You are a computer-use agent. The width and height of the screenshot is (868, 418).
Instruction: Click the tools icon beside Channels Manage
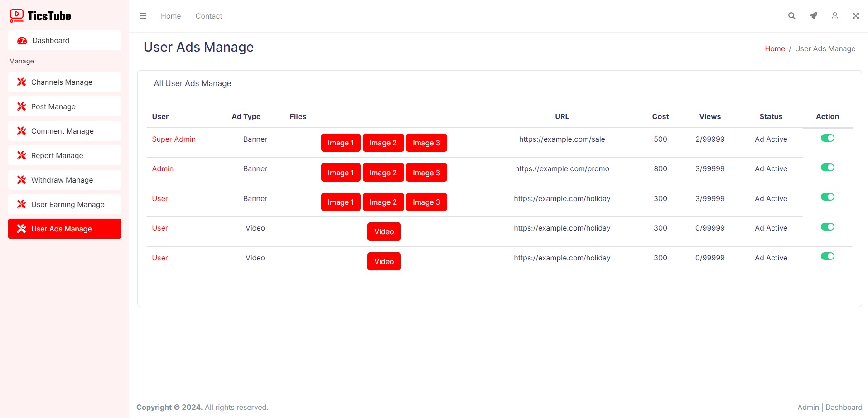(21, 82)
